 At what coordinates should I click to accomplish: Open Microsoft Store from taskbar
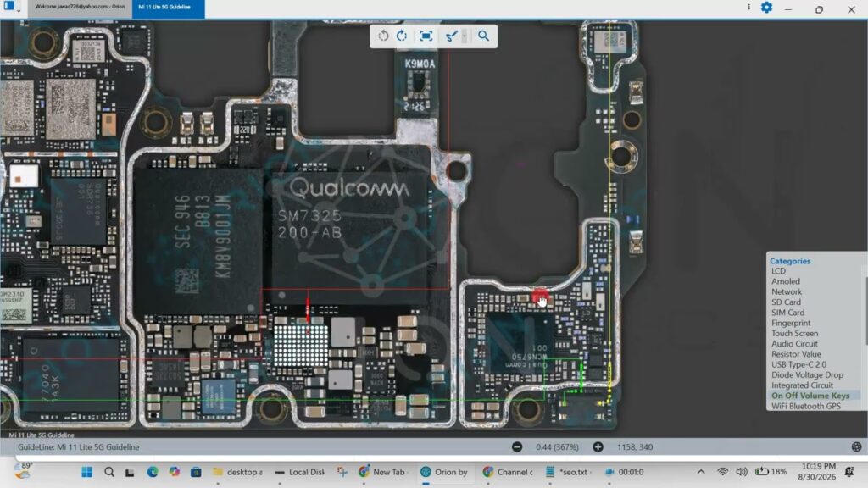point(196,472)
